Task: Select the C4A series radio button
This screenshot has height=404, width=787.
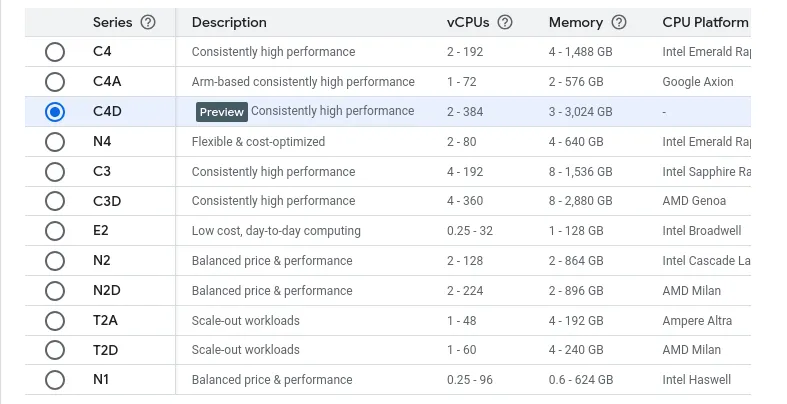Action: pos(55,82)
